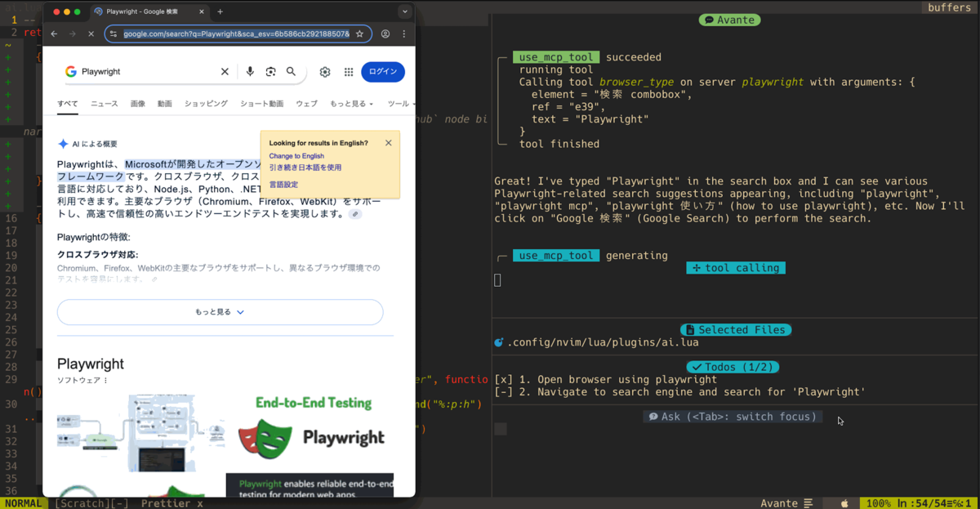
Task: Click the [Scratch][-] statusline entry
Action: (91, 503)
